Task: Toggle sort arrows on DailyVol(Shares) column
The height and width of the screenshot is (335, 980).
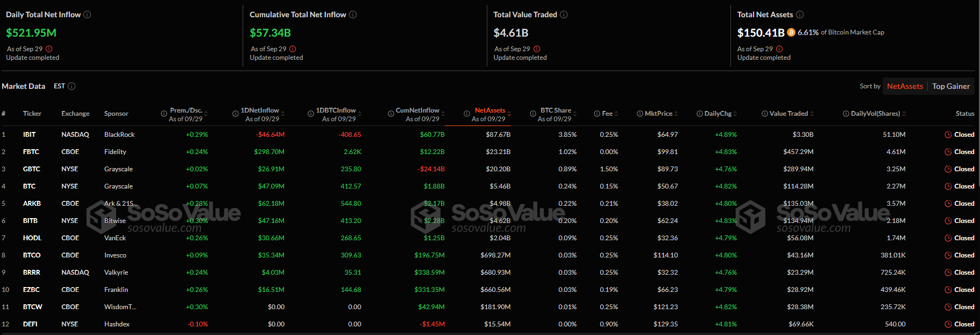Action: [904, 114]
